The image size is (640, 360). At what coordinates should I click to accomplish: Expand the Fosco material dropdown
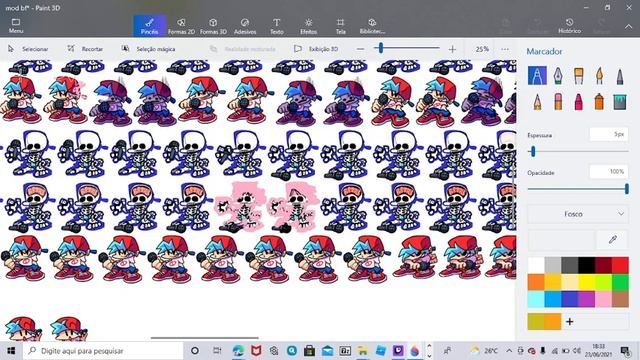click(x=578, y=214)
